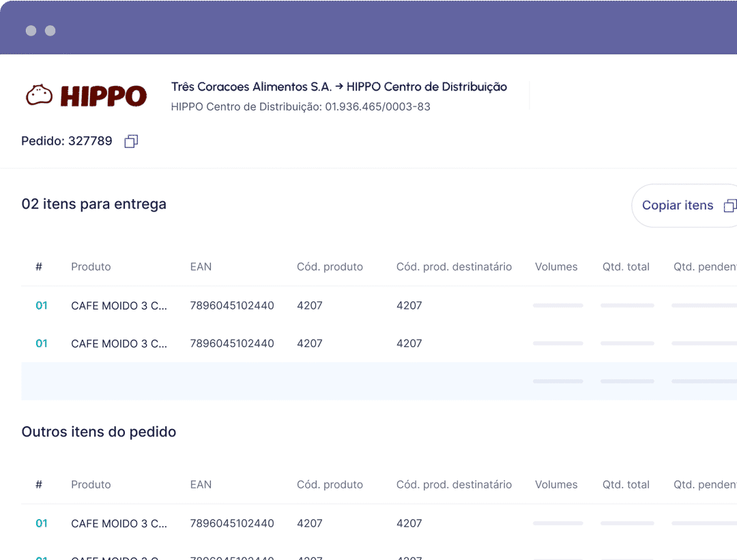The image size is (737, 560).
Task: Click EAN 7896045102440 in the first Outros itens row
Action: tap(232, 523)
